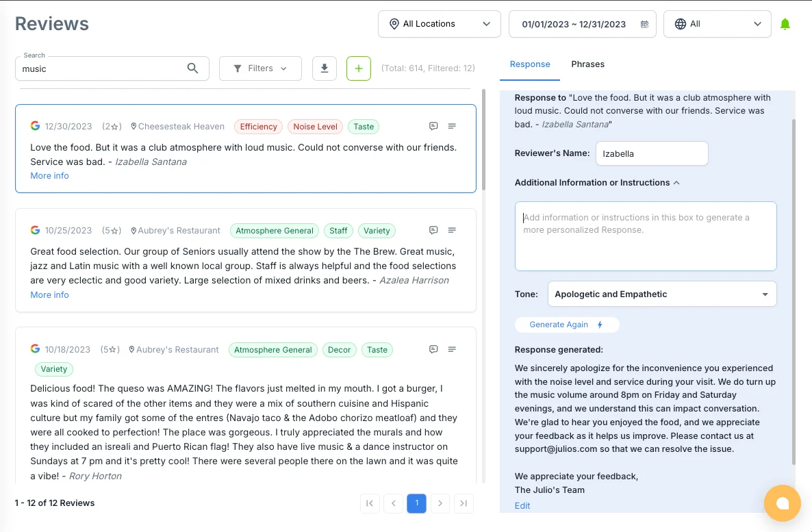
Task: Click lightning icon beside Generate Again
Action: 599,325
